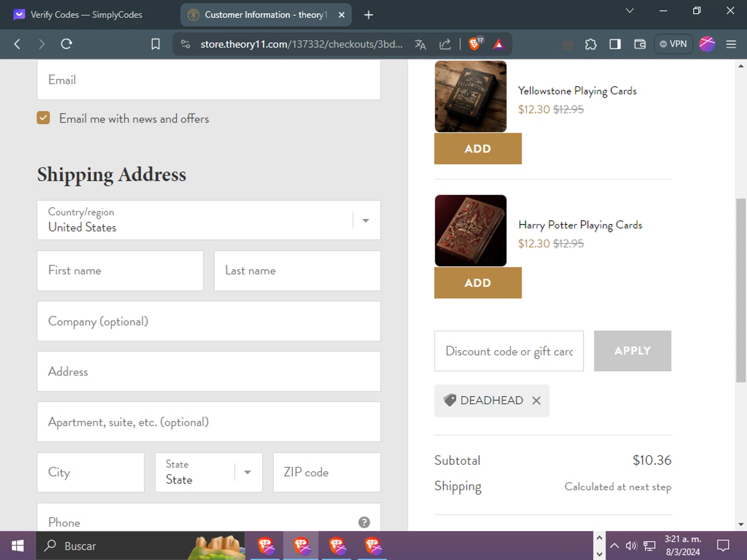Open site settings icon in address bar
Image resolution: width=747 pixels, height=560 pixels.
pos(185,44)
